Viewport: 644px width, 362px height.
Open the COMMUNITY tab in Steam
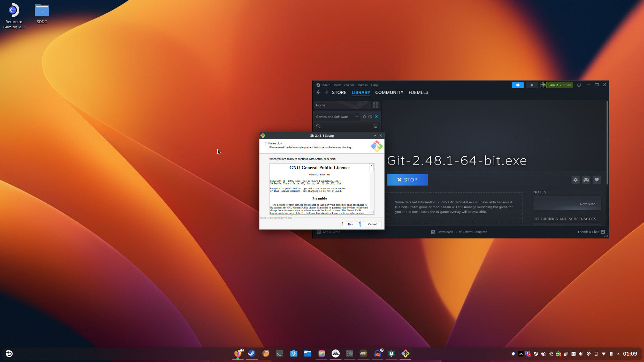coord(389,92)
